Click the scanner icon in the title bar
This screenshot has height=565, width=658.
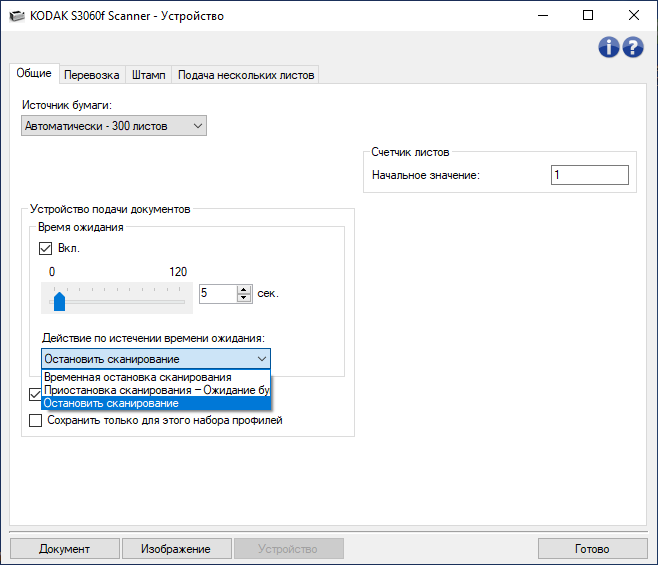[x=17, y=16]
